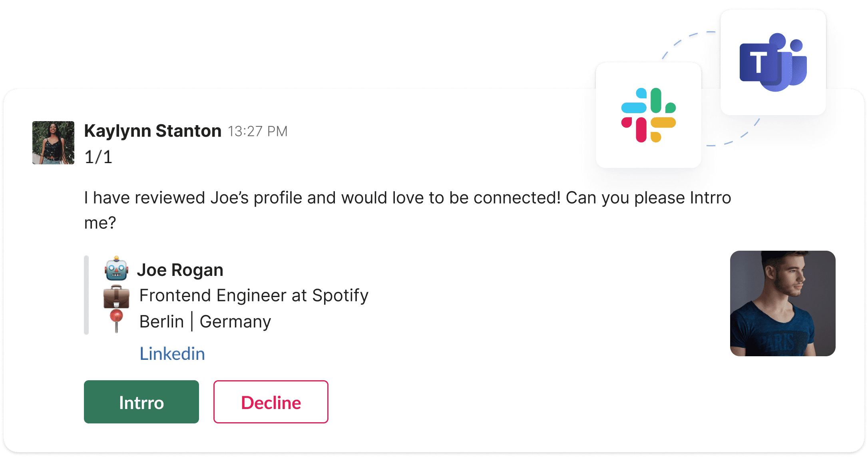Click the robot emoji icon
This screenshot has height=457, width=868.
(x=116, y=268)
